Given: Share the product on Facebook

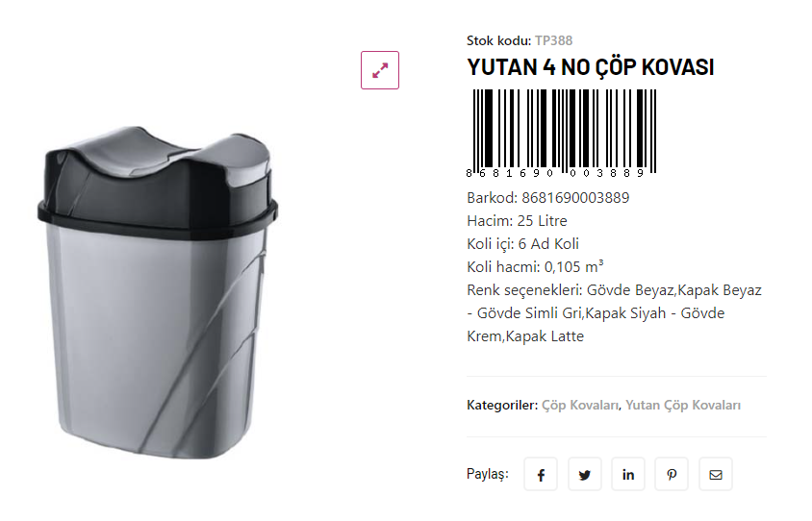Looking at the screenshot, I should point(540,473).
